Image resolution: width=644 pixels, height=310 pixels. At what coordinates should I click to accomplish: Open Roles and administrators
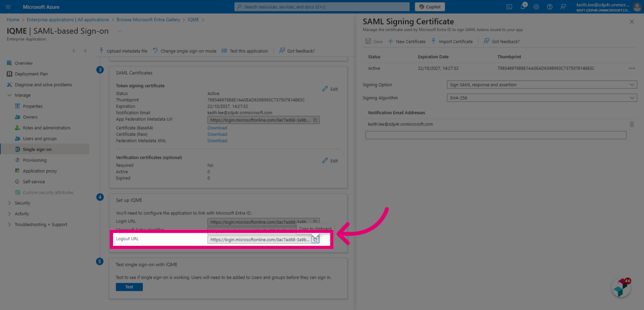point(47,128)
